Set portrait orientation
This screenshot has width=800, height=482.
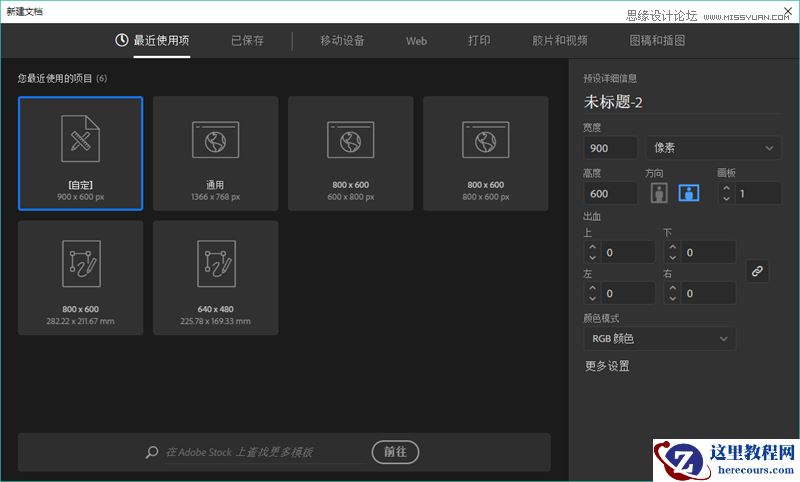(x=659, y=193)
